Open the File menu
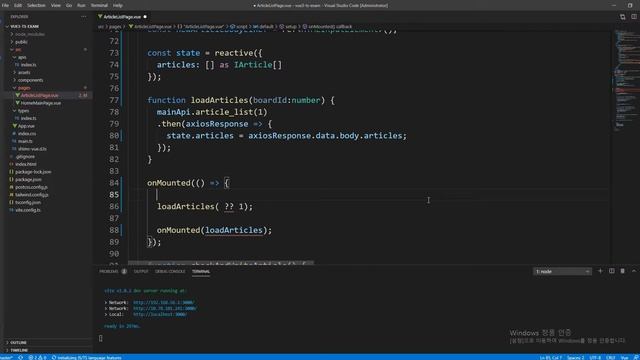The height and width of the screenshot is (360, 640). [5, 5]
